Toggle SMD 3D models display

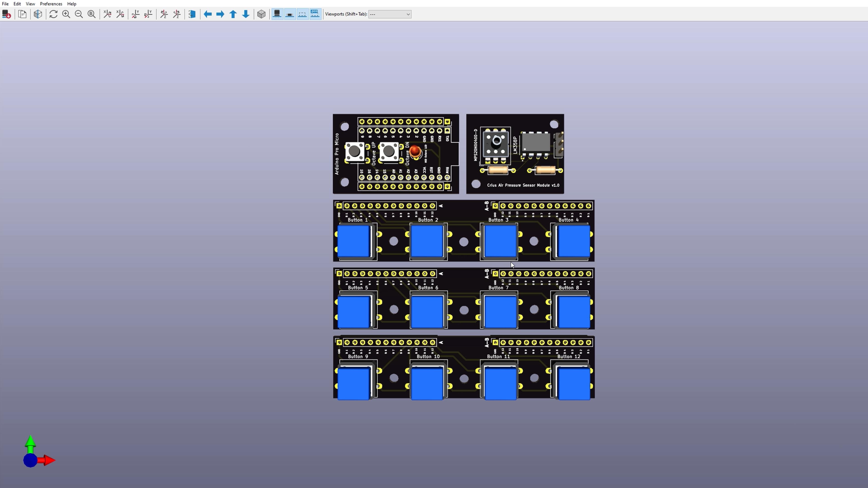[290, 14]
